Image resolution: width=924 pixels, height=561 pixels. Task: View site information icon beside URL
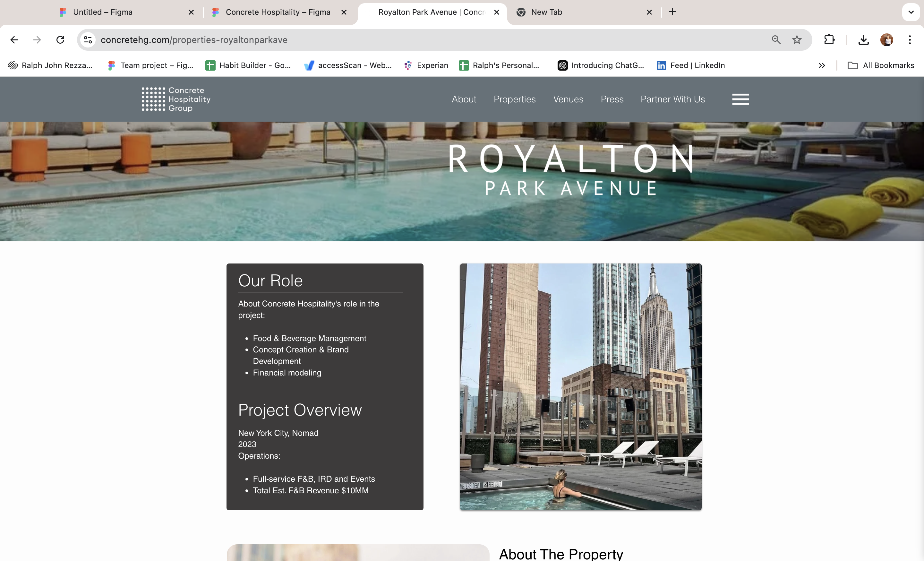tap(88, 40)
